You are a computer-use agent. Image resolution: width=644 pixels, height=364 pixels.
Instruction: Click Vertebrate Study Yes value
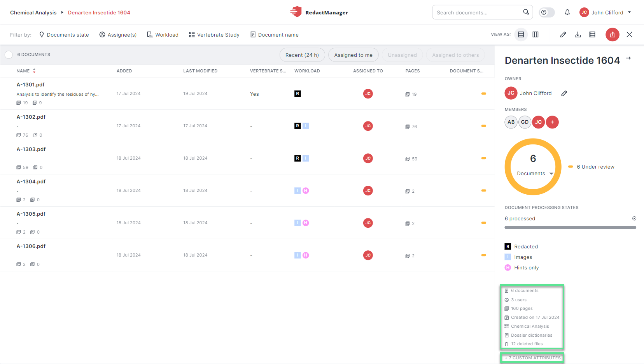(254, 94)
